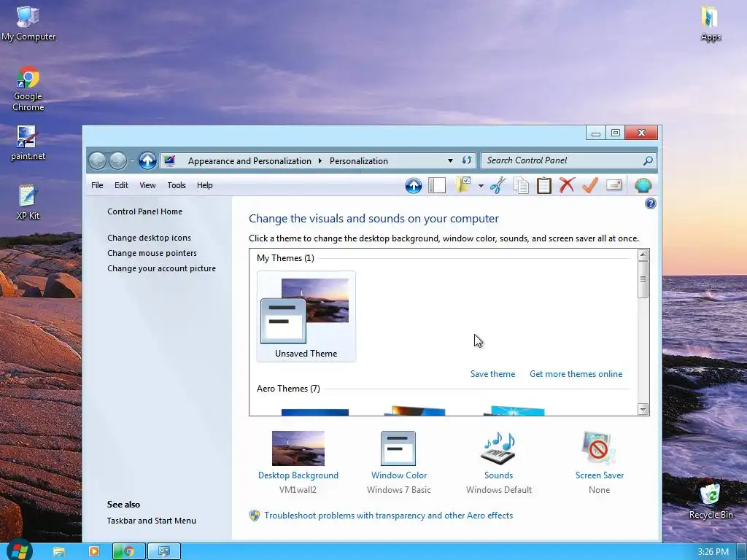The width and height of the screenshot is (747, 560).
Task: Click the envelope email icon in the toolbar
Action: [614, 184]
